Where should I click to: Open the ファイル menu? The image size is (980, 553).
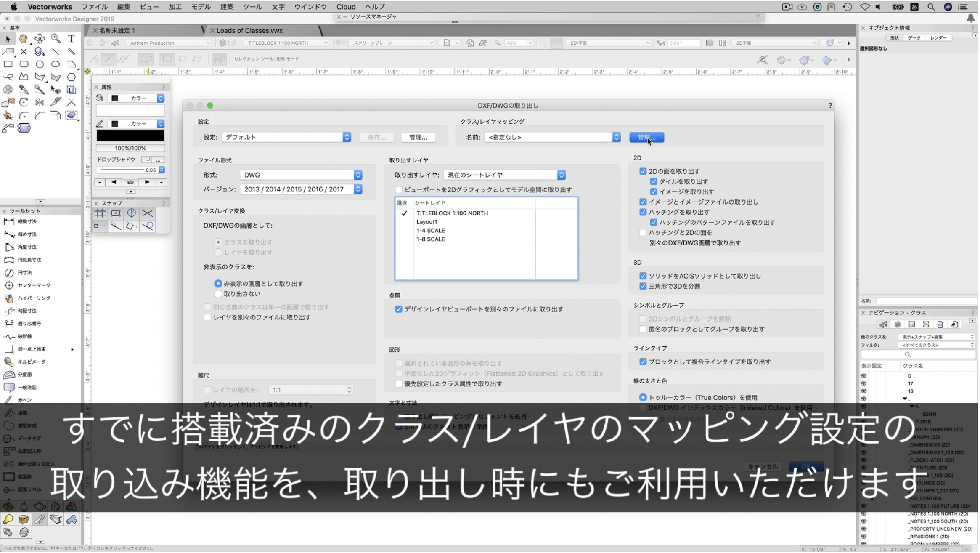95,7
